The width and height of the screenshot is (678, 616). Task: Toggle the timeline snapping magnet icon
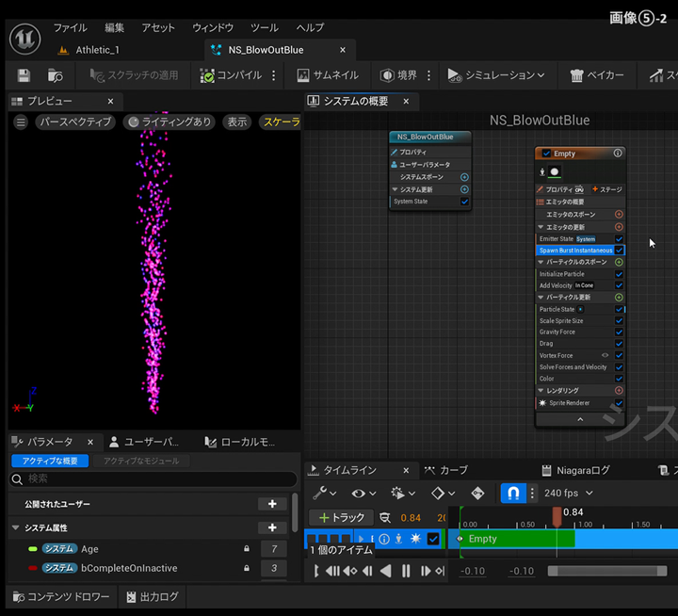point(513,493)
